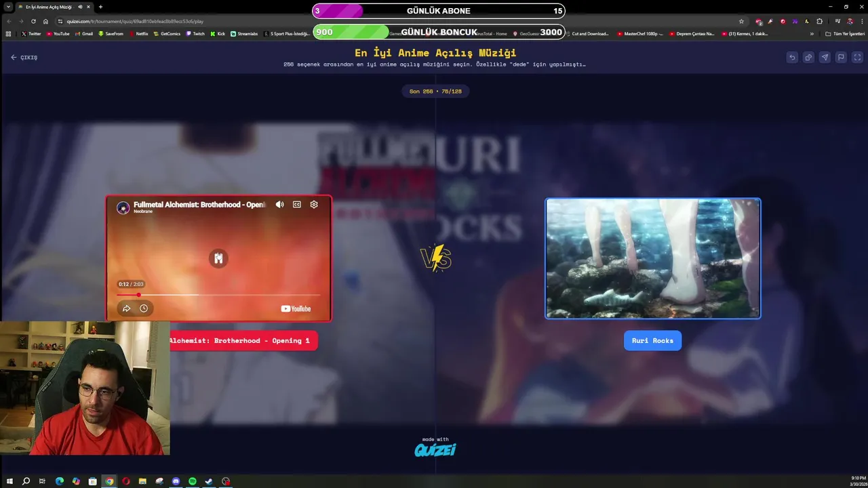Seek on the YouTube progress bar
This screenshot has height=488, width=868.
point(218,295)
